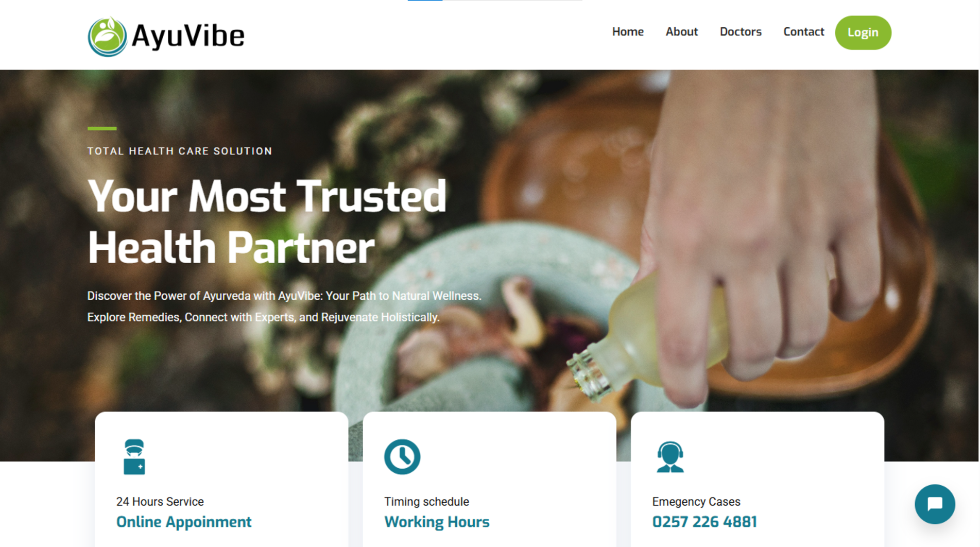Click the Online Appoinment heading link
Image resolution: width=980 pixels, height=547 pixels.
pyautogui.click(x=184, y=522)
